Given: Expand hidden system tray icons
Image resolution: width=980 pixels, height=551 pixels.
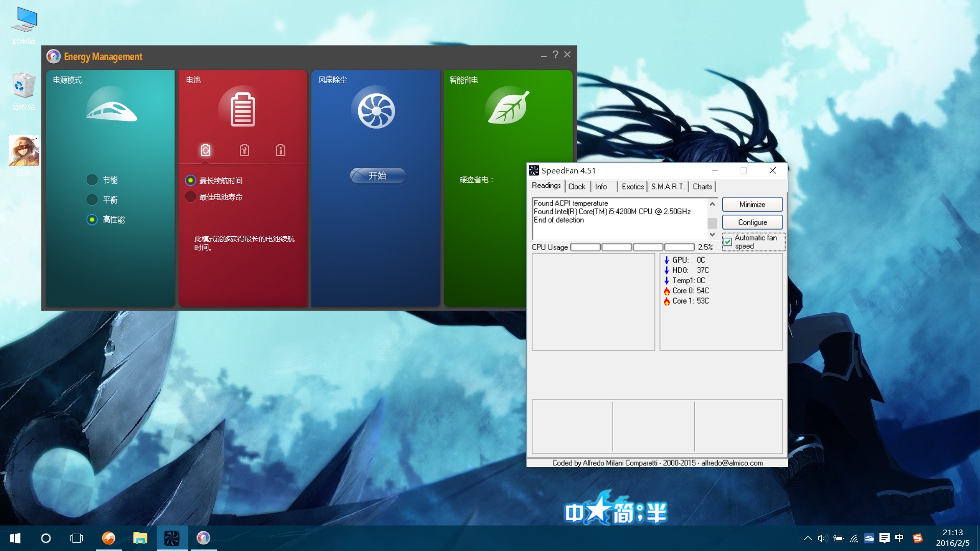Looking at the screenshot, I should (807, 538).
